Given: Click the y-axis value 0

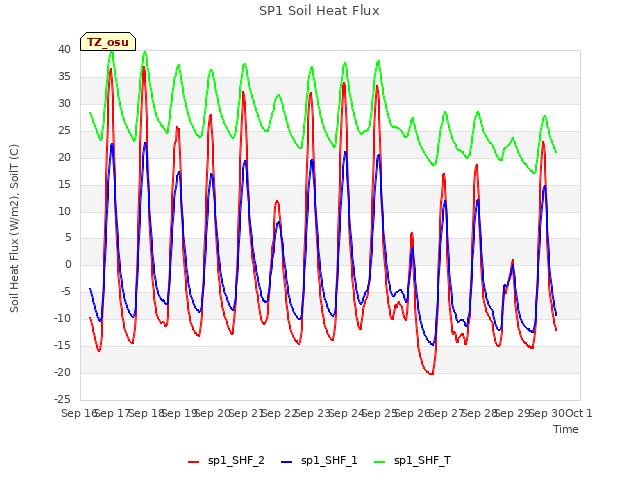Looking at the screenshot, I should [x=68, y=265].
